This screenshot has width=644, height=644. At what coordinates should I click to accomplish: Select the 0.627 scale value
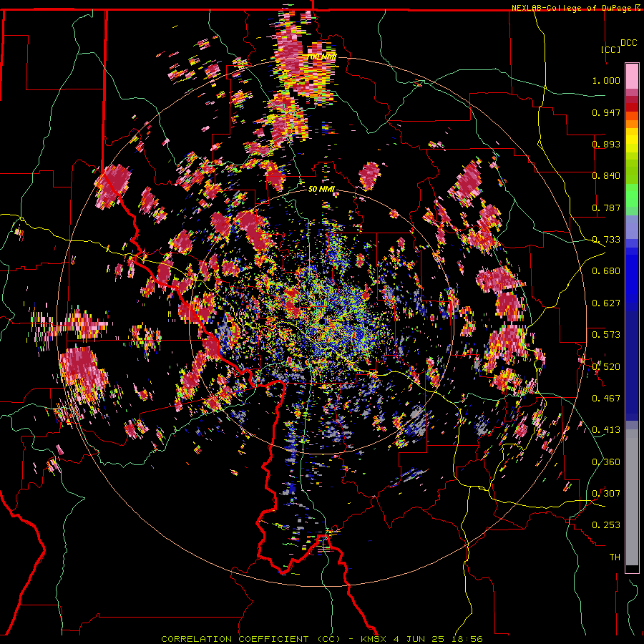pyautogui.click(x=606, y=303)
